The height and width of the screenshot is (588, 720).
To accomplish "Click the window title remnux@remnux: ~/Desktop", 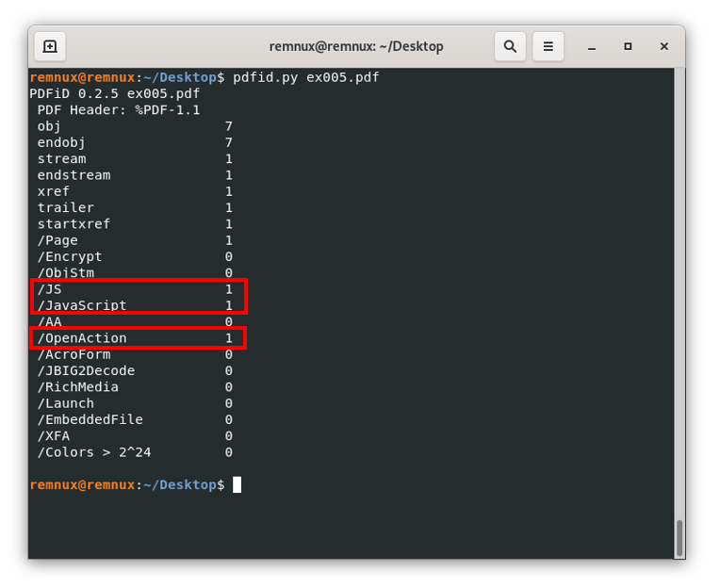I will point(356,46).
